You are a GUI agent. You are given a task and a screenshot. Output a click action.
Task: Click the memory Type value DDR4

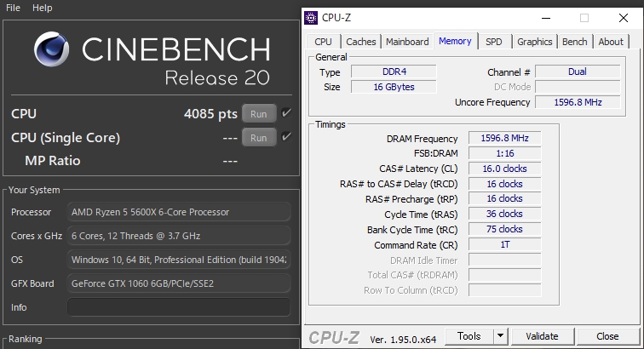[394, 72]
